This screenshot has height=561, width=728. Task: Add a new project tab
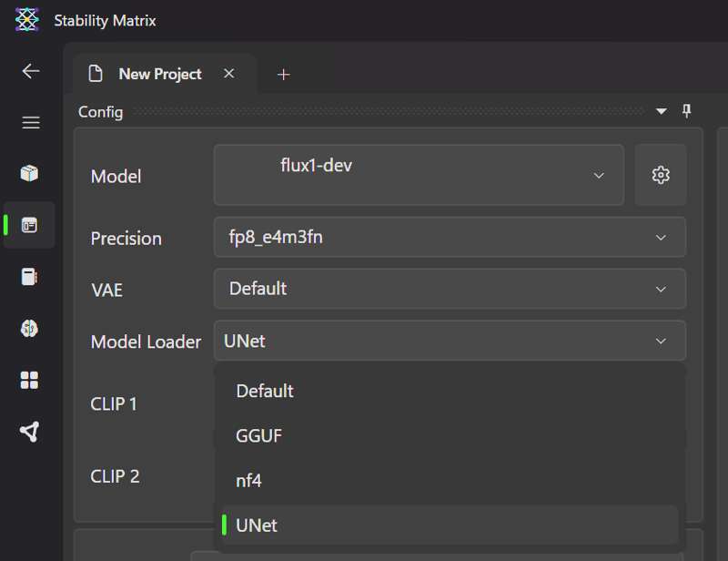(283, 75)
